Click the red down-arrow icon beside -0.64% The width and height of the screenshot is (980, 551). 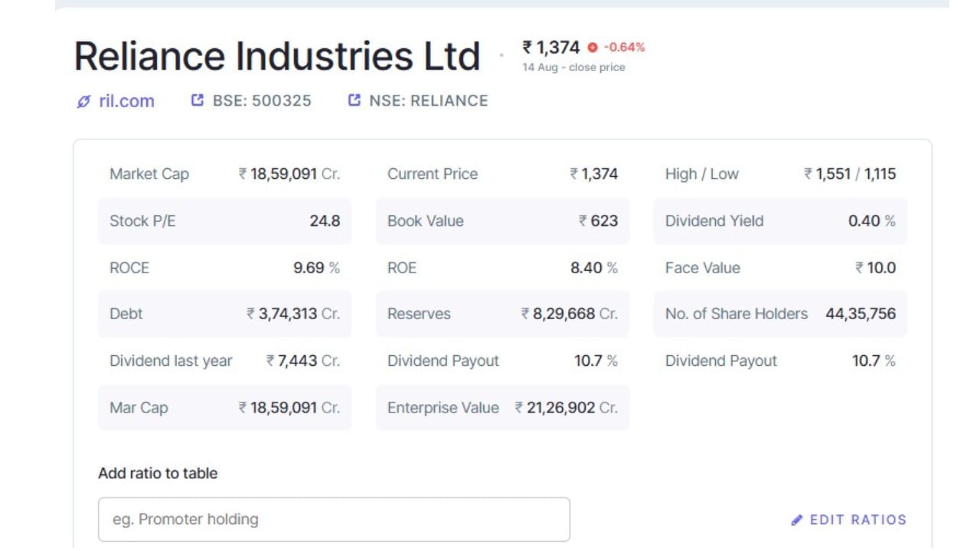[x=591, y=47]
